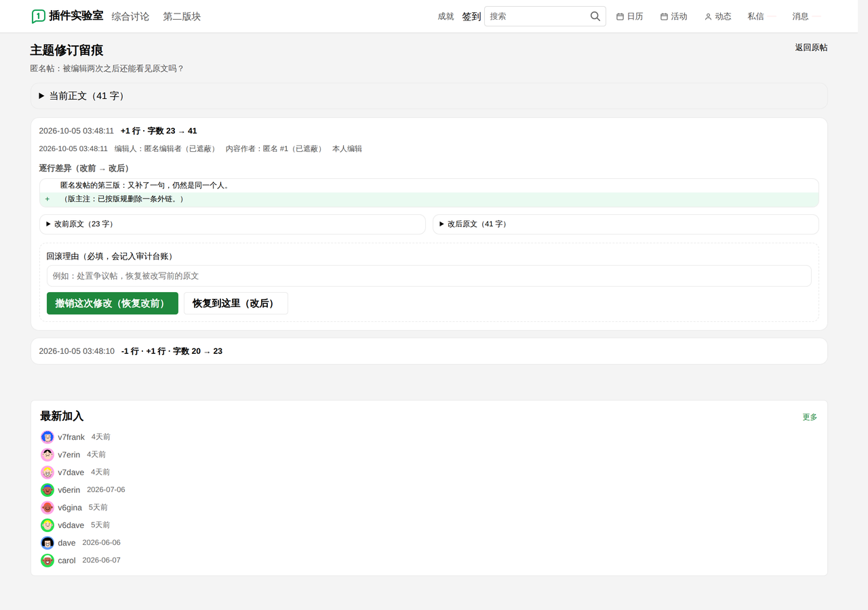Open dave's profile name link

pos(67,543)
